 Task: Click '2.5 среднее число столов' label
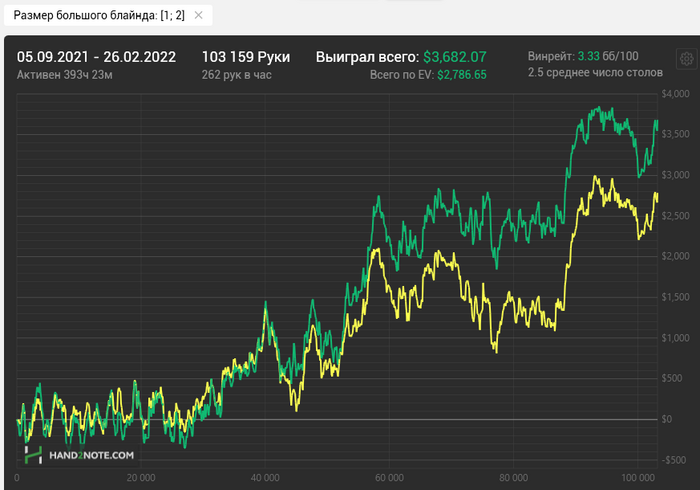point(595,72)
